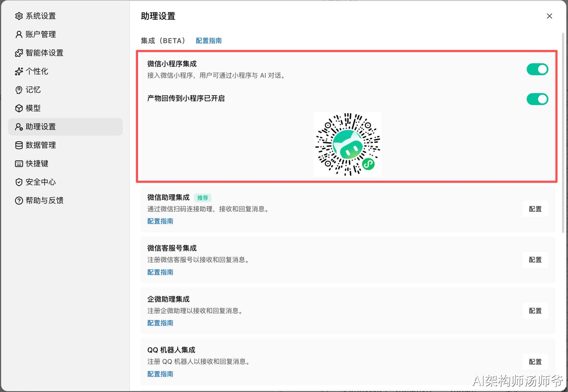Select 助理设置 in the sidebar
Screen dimensions: 568x392
[65, 127]
